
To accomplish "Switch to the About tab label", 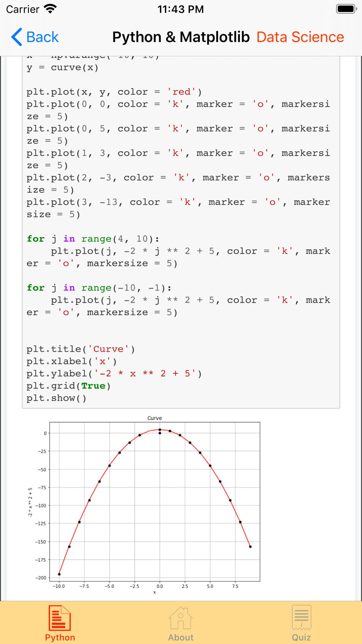I will [x=181, y=637].
